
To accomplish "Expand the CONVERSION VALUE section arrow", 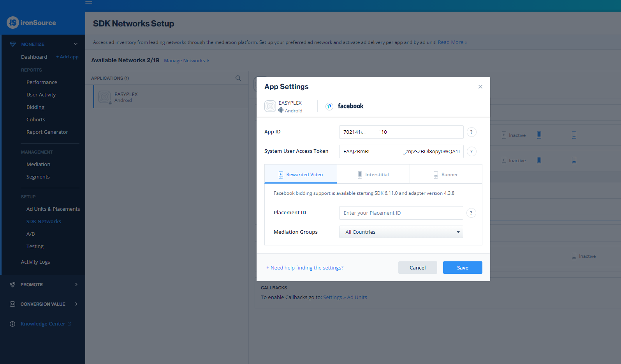I will coord(76,304).
